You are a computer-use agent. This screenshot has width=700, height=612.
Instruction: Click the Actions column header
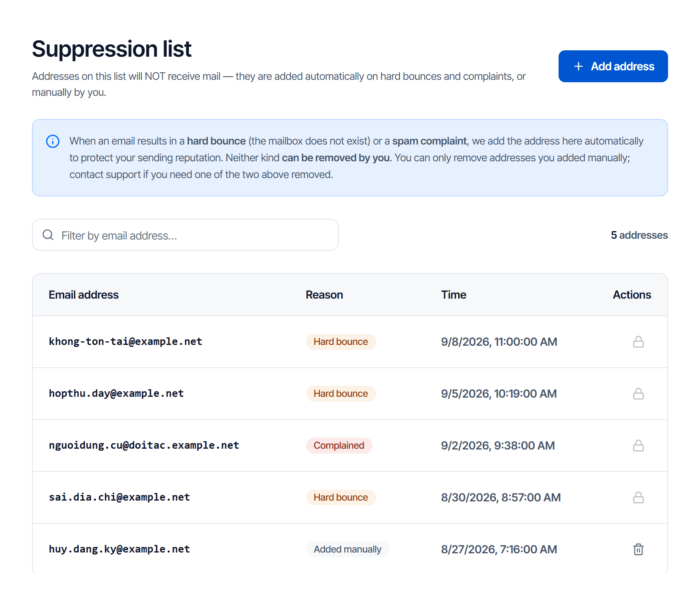click(x=632, y=295)
